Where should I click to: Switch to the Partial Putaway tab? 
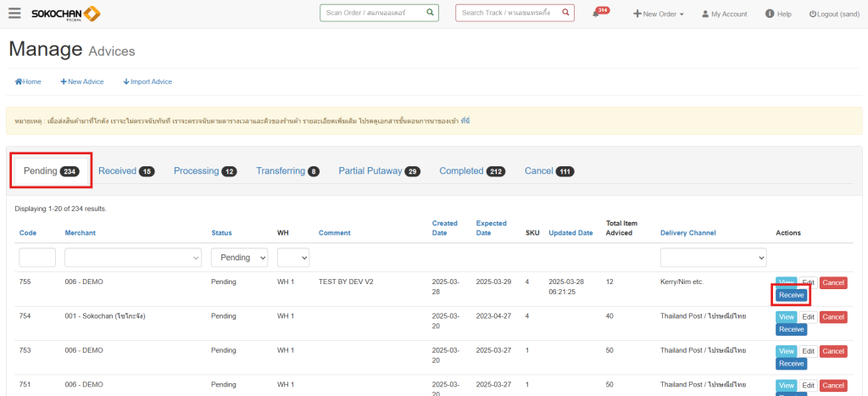(x=380, y=171)
